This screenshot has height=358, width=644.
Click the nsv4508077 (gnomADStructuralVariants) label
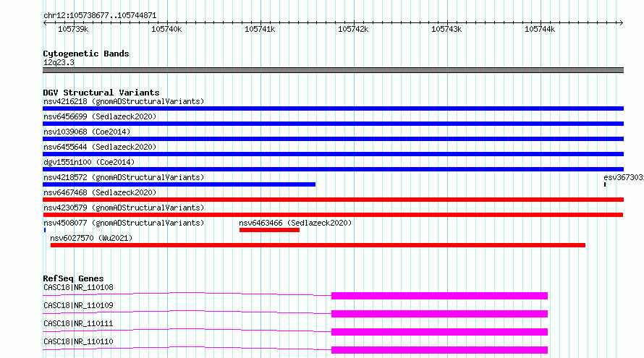pos(124,223)
